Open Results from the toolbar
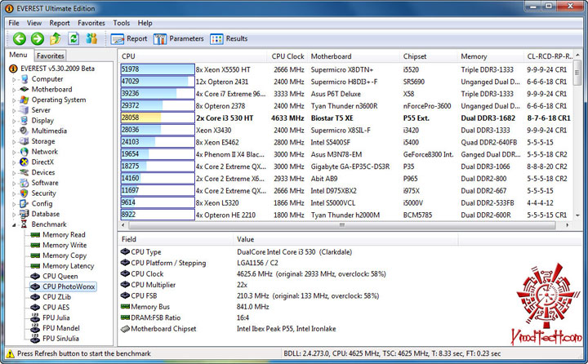Image resolution: width=588 pixels, height=364 pixels. (x=229, y=38)
